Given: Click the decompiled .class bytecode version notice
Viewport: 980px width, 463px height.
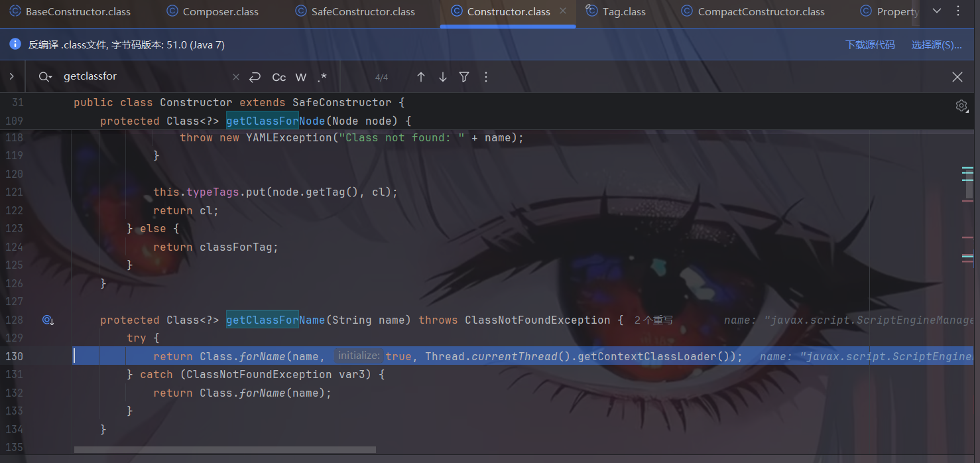Looking at the screenshot, I should click(126, 45).
